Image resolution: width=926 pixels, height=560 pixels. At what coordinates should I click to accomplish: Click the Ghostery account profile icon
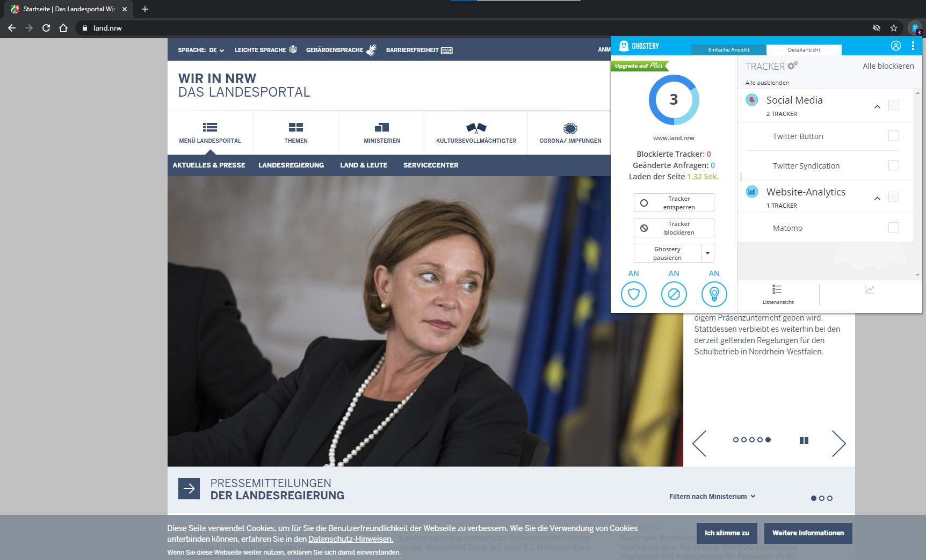click(x=895, y=46)
